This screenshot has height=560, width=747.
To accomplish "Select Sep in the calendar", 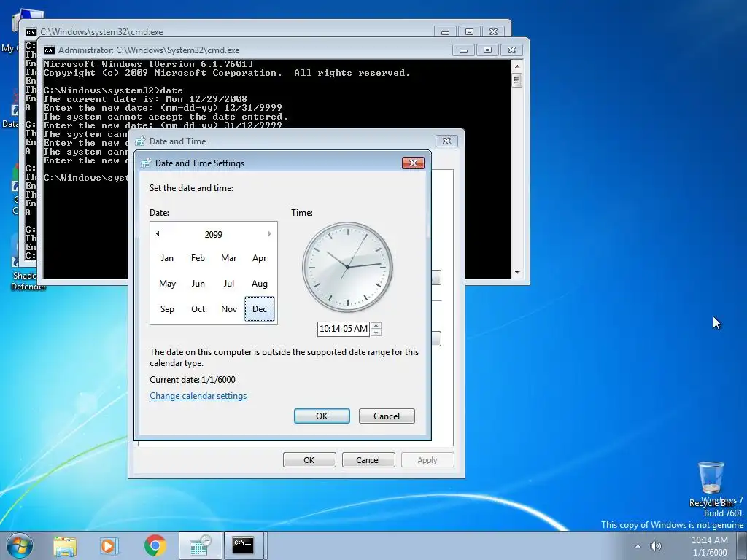I will tap(167, 309).
